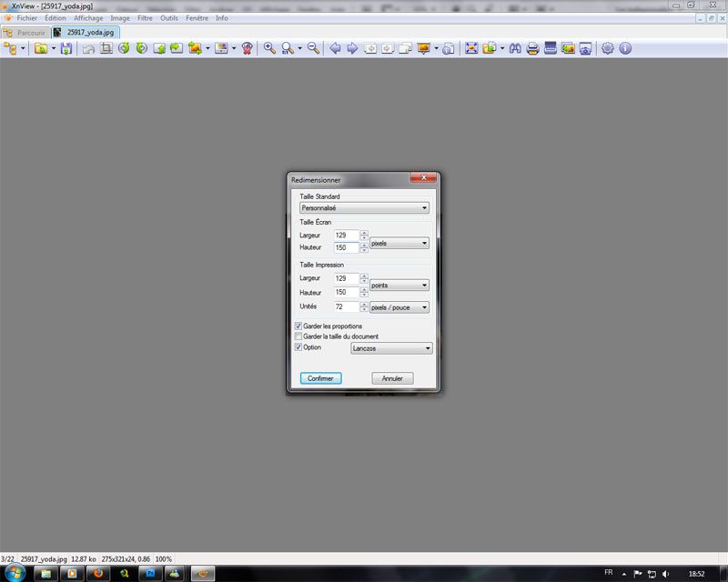
Task: Click the Confirmer button
Action: coord(321,378)
